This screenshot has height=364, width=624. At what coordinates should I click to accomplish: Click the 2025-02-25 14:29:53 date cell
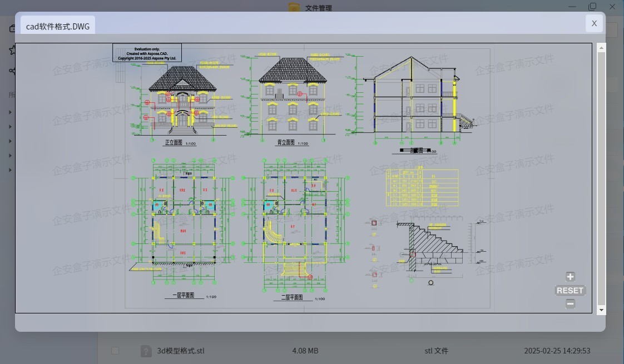[x=557, y=351]
